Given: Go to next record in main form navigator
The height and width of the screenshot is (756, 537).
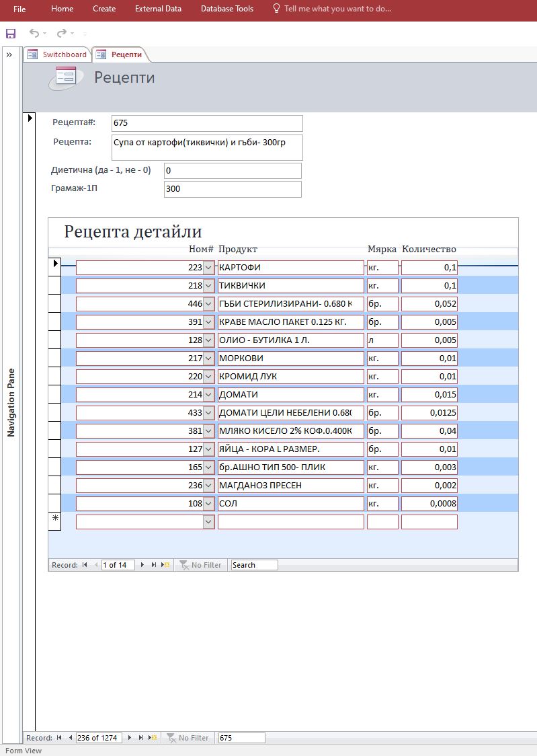Looking at the screenshot, I should click(x=130, y=738).
